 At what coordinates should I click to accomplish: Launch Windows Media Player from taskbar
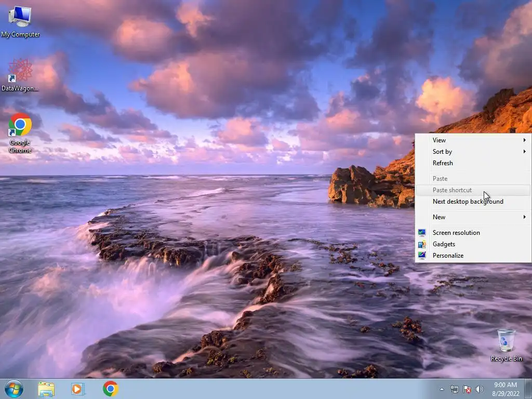point(78,389)
